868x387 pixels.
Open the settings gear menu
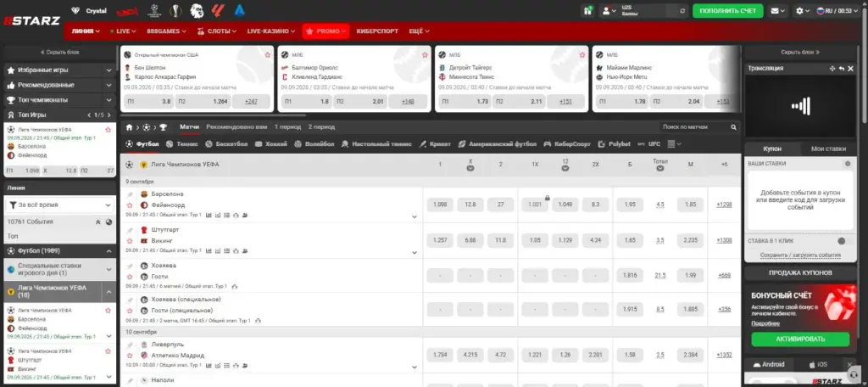click(802, 10)
